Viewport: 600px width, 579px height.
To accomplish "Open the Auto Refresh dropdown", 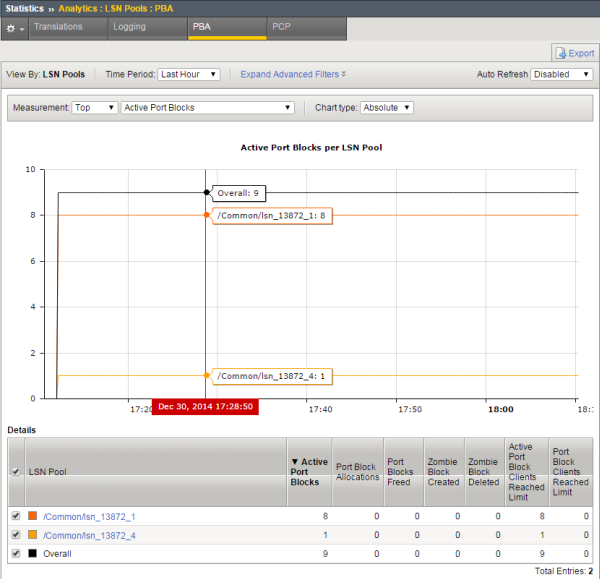I will coord(562,74).
